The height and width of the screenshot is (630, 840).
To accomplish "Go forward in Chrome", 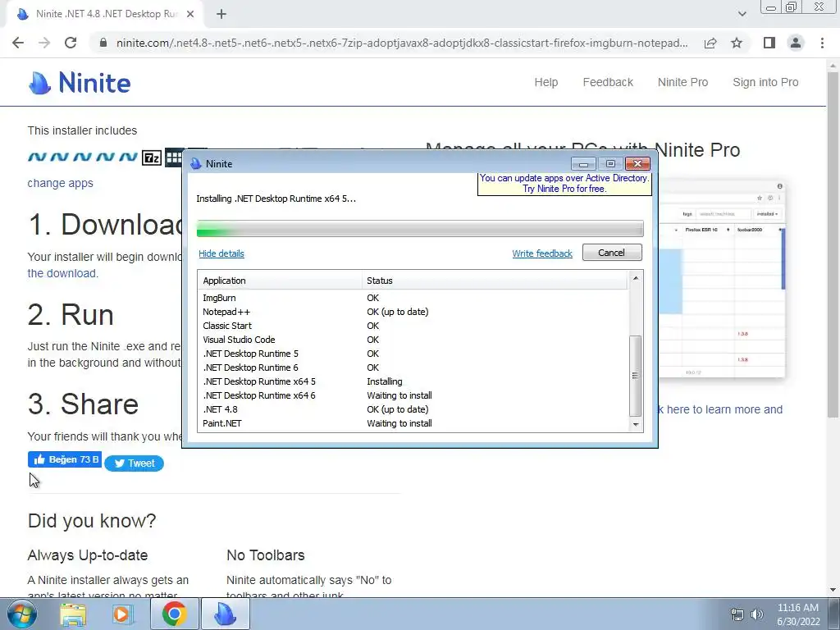I will (44, 43).
